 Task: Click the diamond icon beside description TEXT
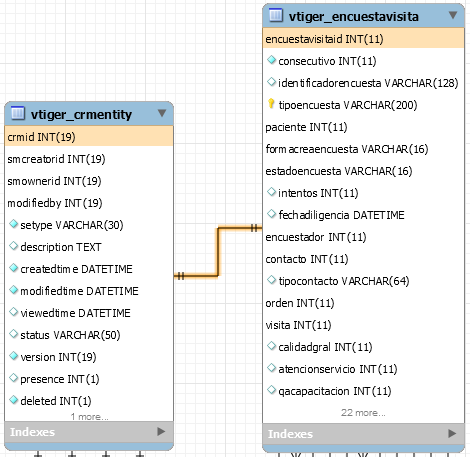(13, 246)
